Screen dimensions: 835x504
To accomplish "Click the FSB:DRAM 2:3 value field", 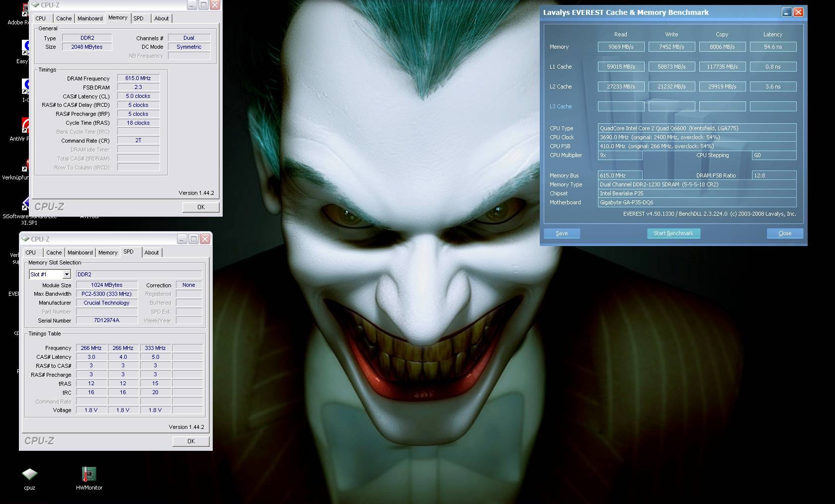I will click(x=138, y=87).
